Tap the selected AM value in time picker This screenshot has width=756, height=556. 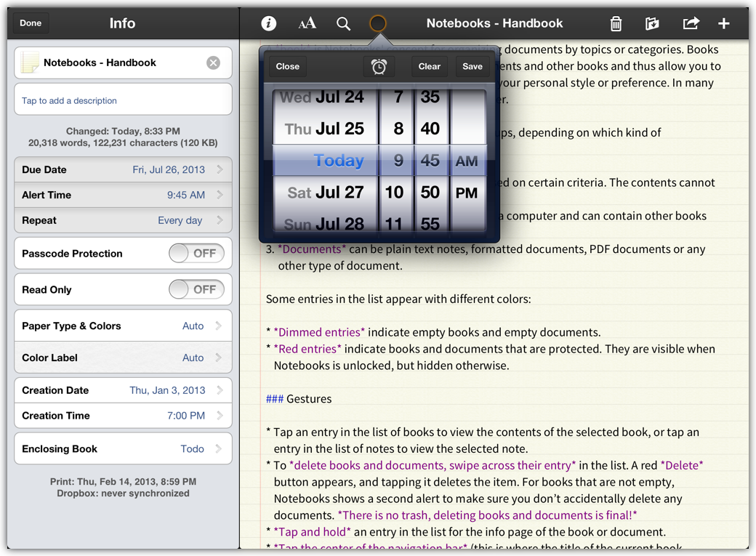coord(467,161)
